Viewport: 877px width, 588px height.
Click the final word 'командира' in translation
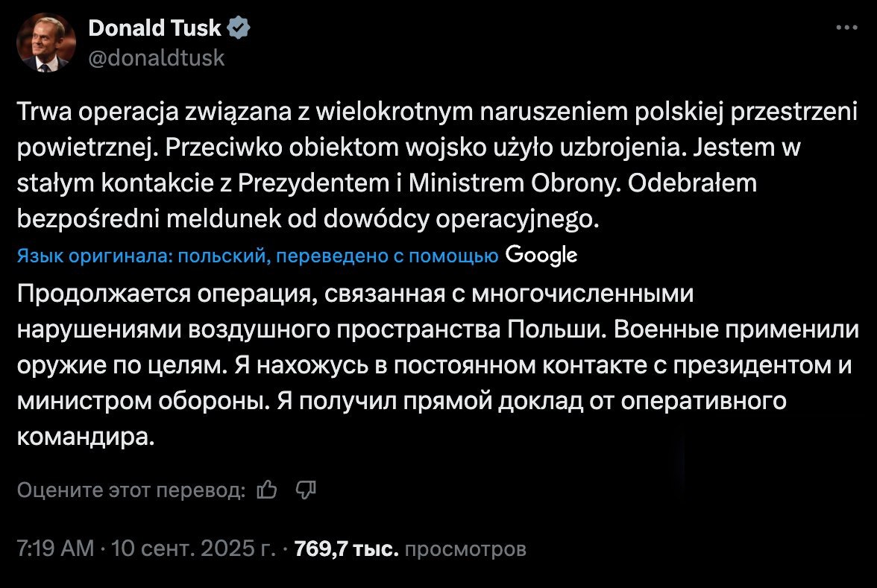coord(84,437)
